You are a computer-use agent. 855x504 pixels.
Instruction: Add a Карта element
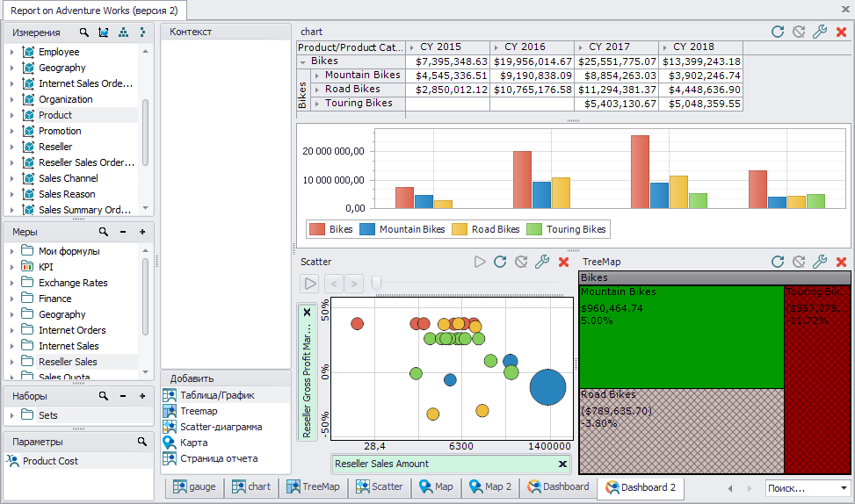[226, 443]
